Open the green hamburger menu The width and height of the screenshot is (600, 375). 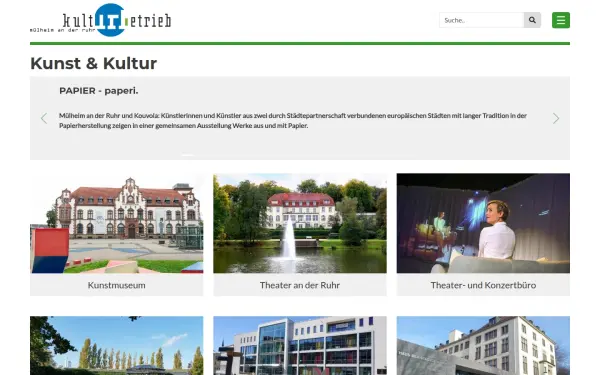coord(561,20)
